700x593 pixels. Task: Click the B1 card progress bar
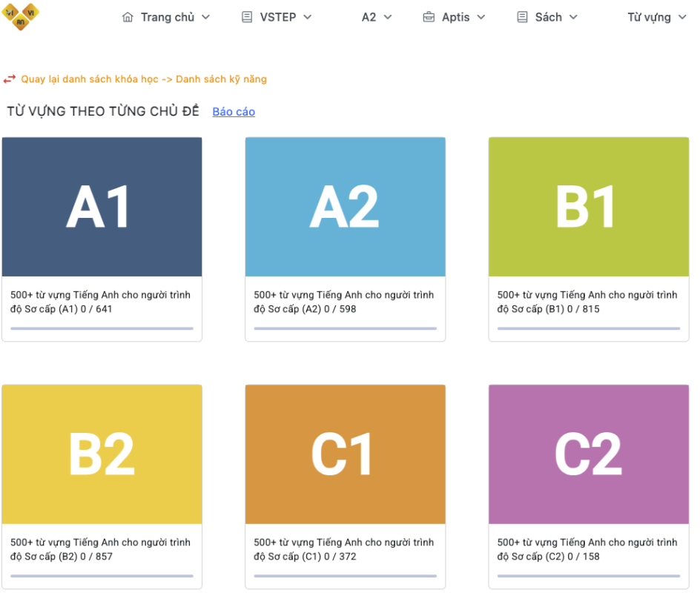coord(589,328)
